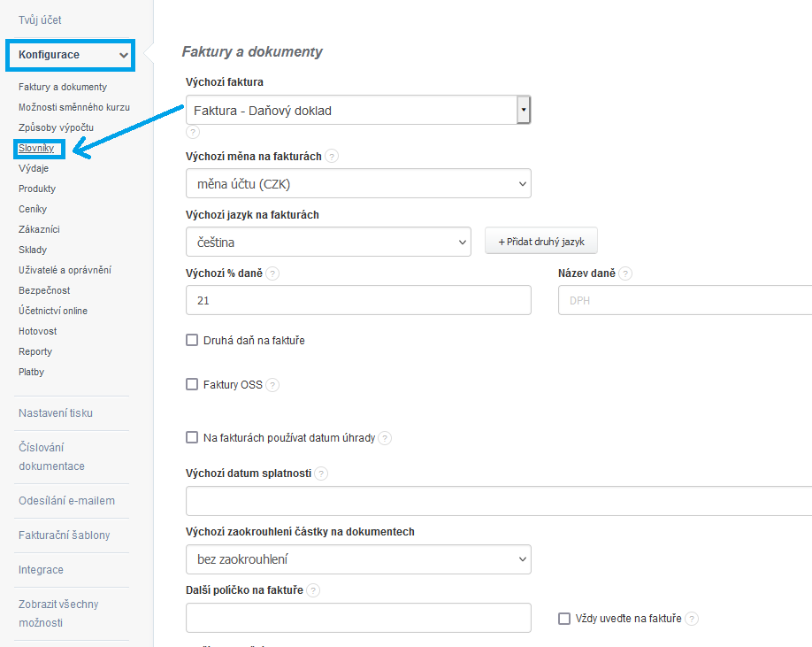
Task: Click the Přidat druhý jazyk button
Action: coord(541,242)
